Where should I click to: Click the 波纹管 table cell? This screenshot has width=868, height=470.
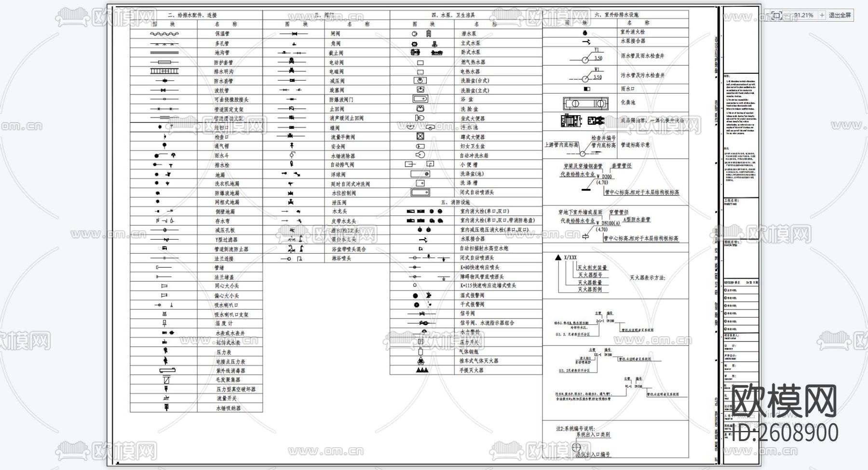[230, 90]
